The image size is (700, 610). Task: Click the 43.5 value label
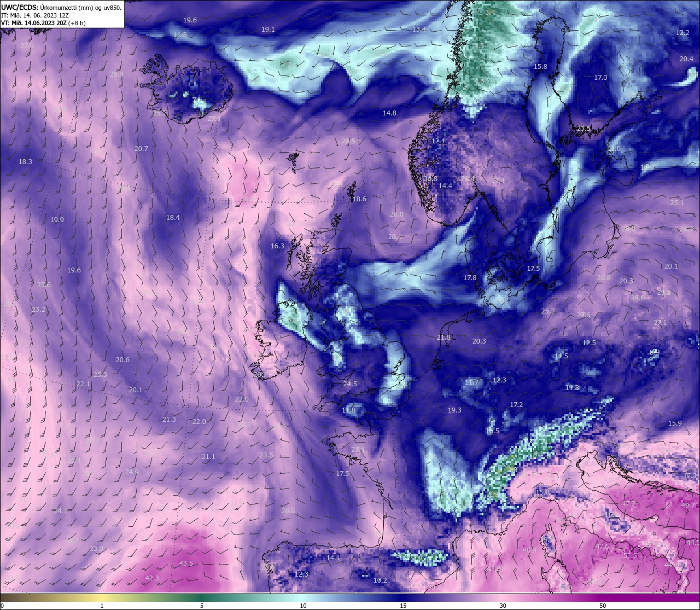click(x=186, y=563)
